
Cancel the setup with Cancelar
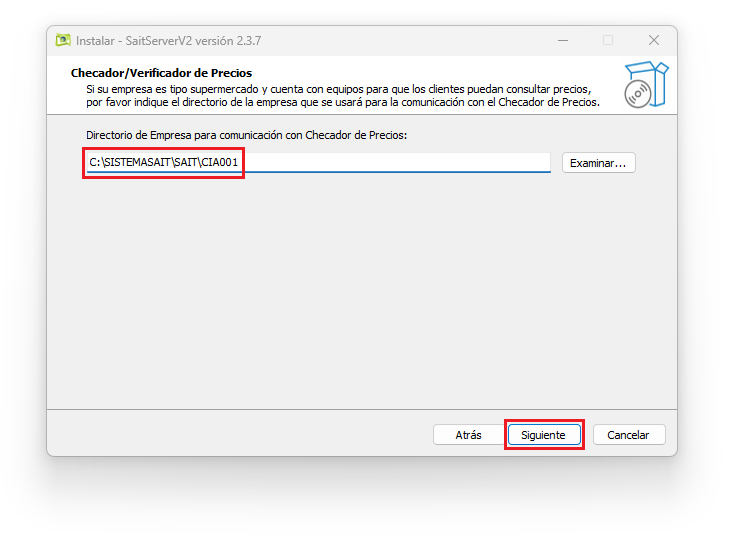[x=628, y=435]
